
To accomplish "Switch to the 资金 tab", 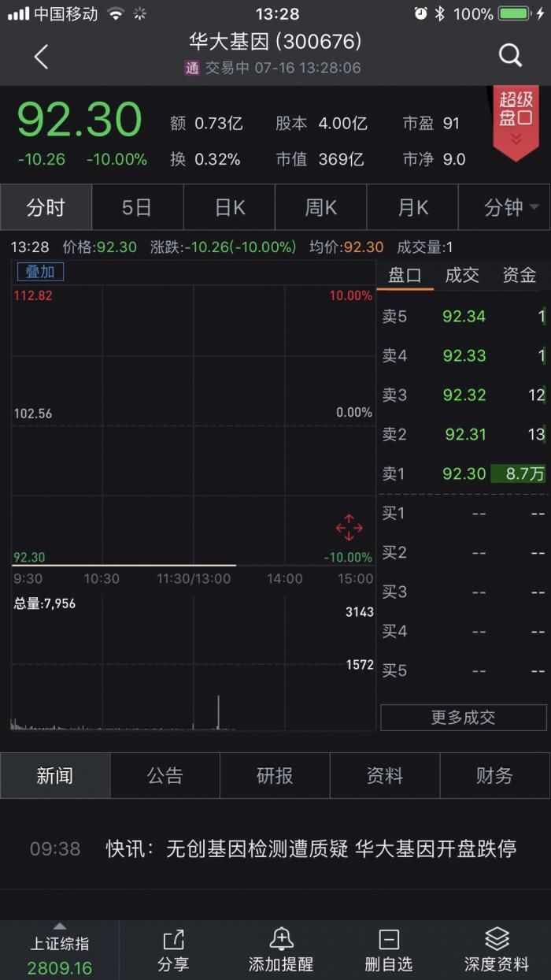I will pos(520,275).
